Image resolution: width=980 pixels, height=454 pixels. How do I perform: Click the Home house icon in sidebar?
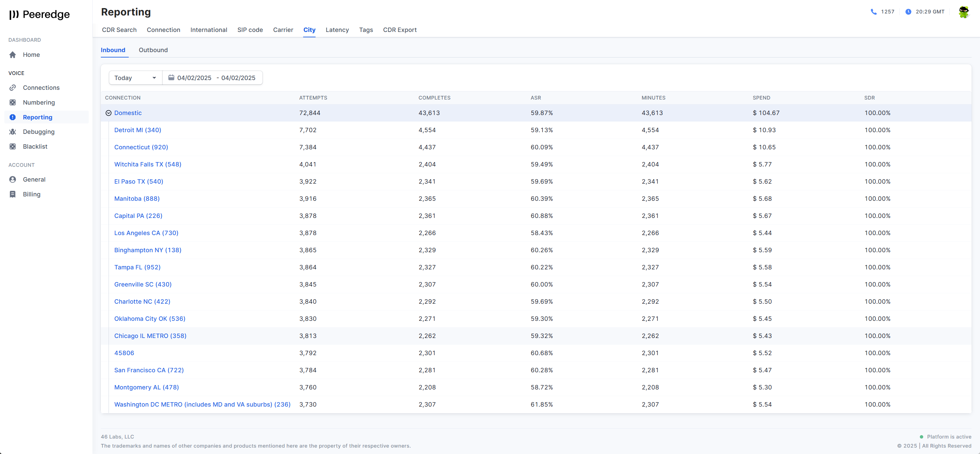coord(12,55)
